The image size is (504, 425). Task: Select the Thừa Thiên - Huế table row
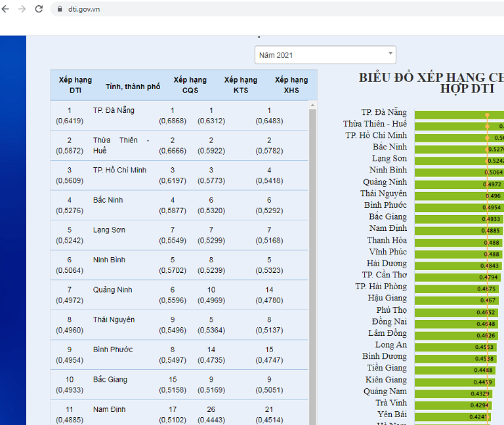click(178, 146)
